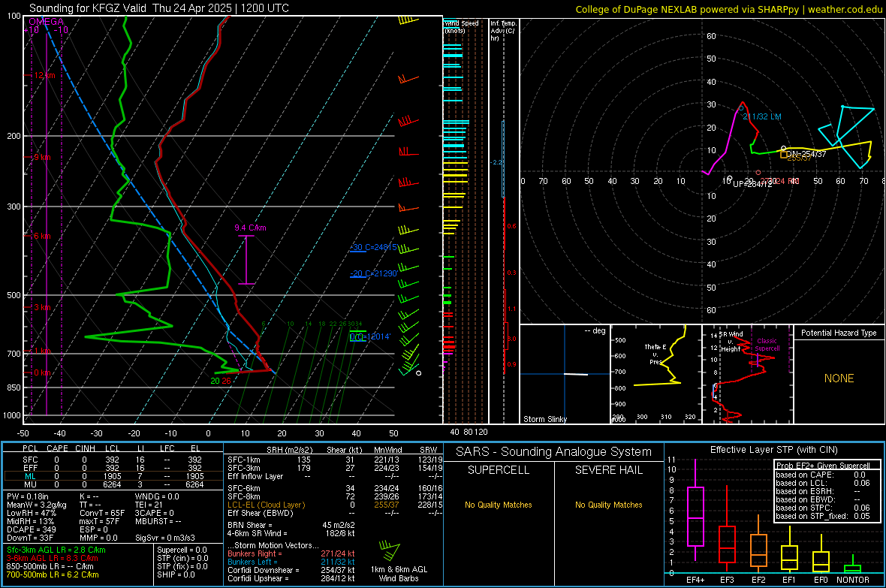The image size is (886, 588).
Task: Click the cyan left-mover circle on hodograph
Action: click(x=741, y=108)
